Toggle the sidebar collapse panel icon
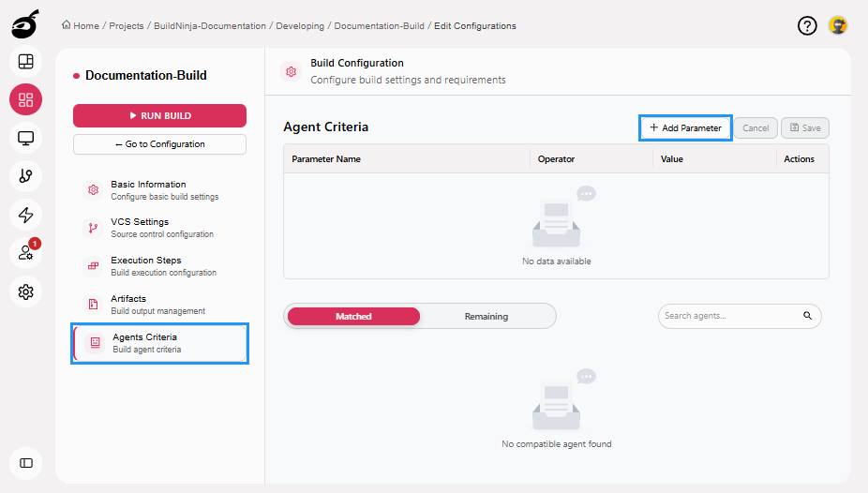 point(25,463)
